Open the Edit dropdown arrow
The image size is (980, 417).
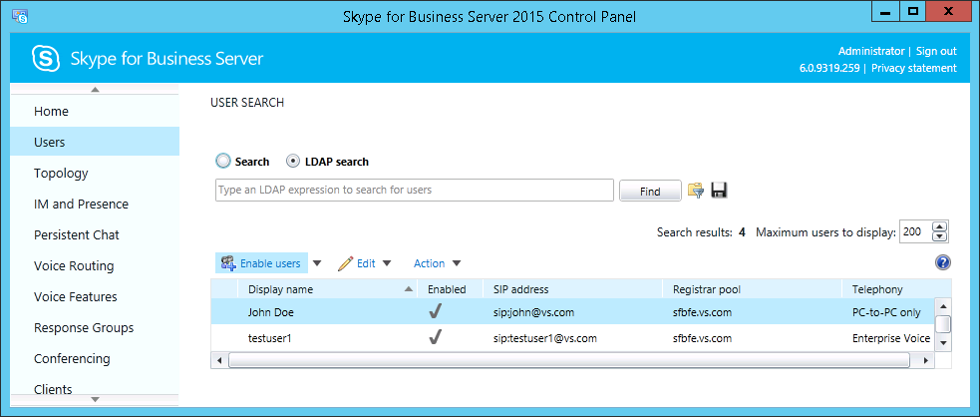pyautogui.click(x=386, y=263)
